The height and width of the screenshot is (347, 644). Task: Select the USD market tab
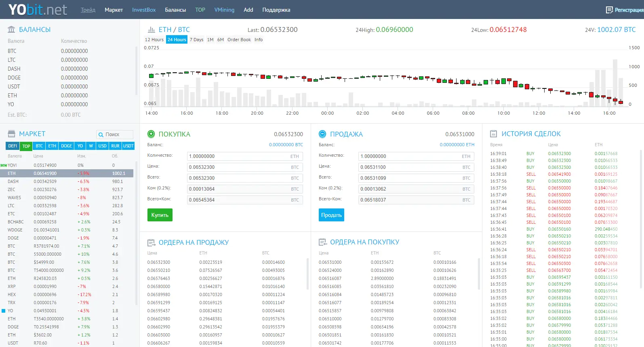pyautogui.click(x=103, y=146)
